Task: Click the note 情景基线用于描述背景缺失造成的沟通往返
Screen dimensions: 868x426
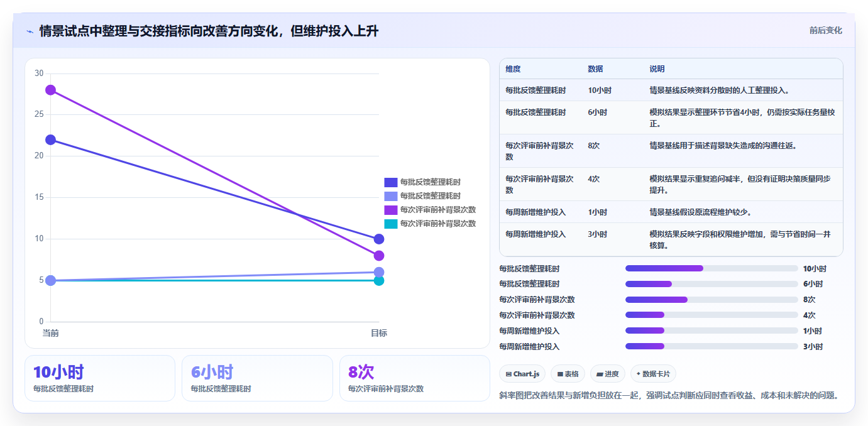Action: tap(723, 146)
